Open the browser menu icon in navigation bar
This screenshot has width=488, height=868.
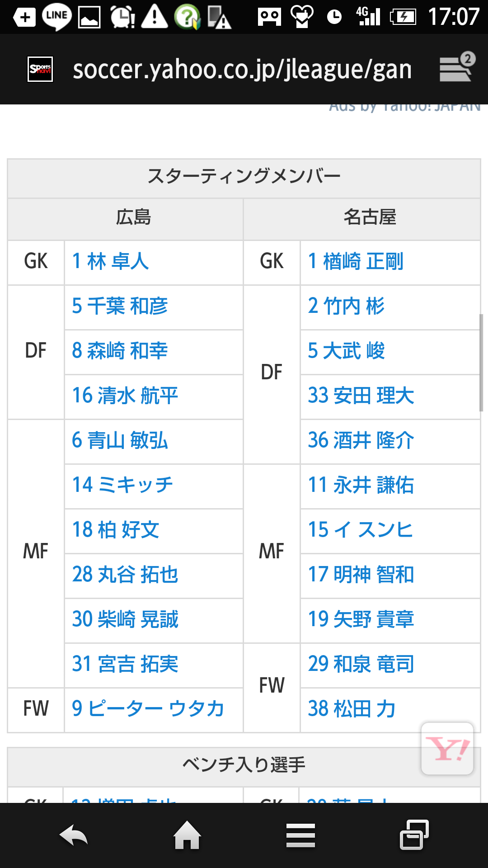[x=300, y=835]
